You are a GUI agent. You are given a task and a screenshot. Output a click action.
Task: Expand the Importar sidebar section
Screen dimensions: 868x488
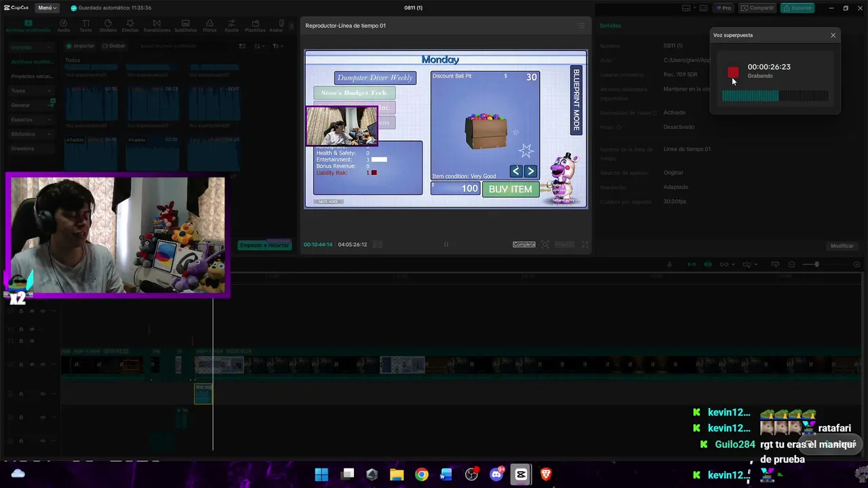click(x=31, y=47)
